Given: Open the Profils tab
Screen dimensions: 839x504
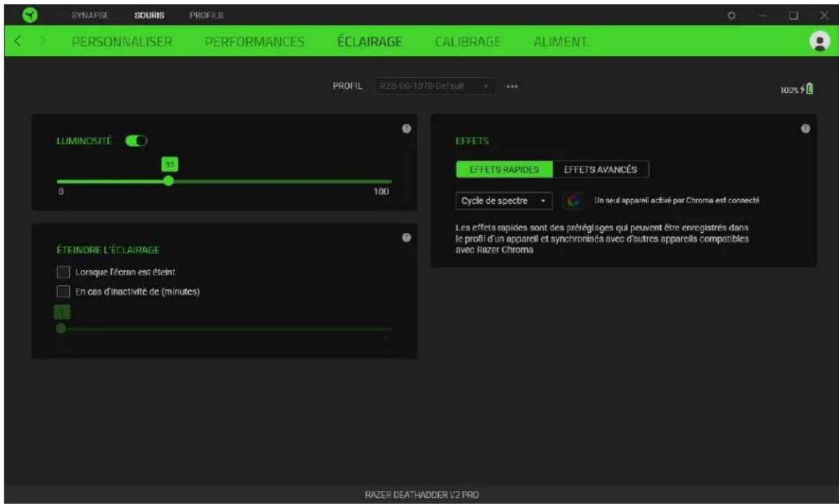Looking at the screenshot, I should pos(207,15).
